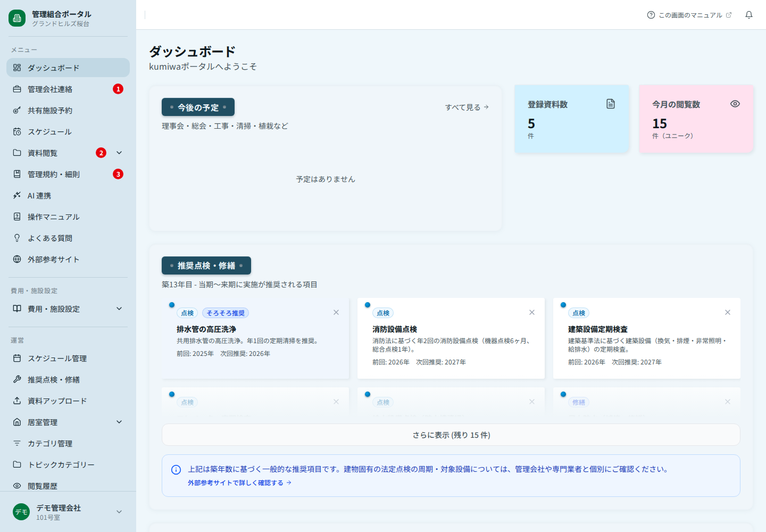Click the 資料アップロード upload icon
Image resolution: width=766 pixels, height=532 pixels.
(x=17, y=401)
